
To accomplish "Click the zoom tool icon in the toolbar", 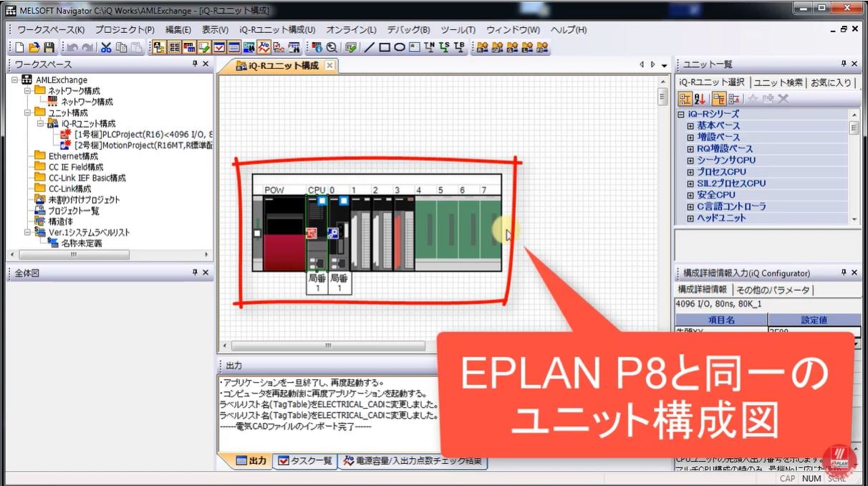I will click(332, 48).
